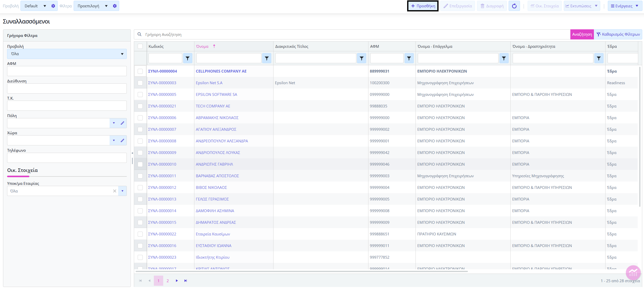
Task: Click the Διεύθυνση filter input field
Action: 67,88
